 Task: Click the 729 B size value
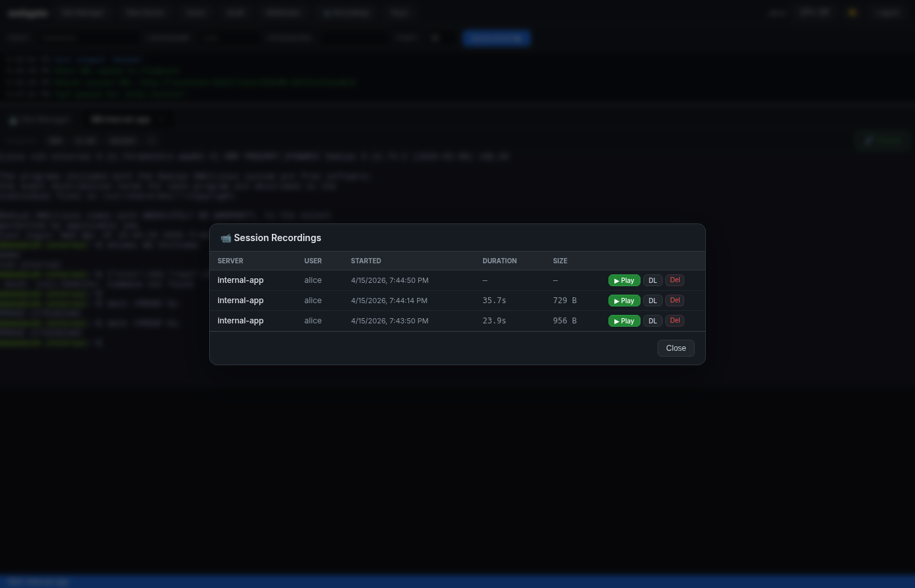[565, 301]
